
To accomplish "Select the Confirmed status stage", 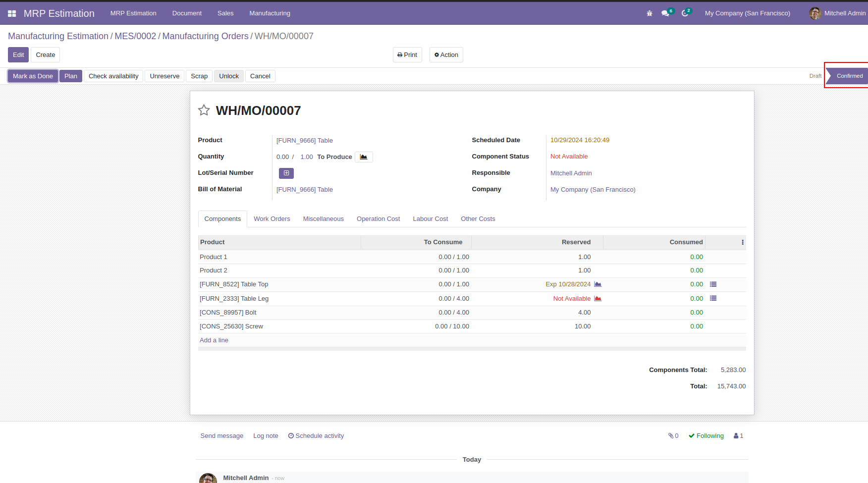I will (848, 76).
